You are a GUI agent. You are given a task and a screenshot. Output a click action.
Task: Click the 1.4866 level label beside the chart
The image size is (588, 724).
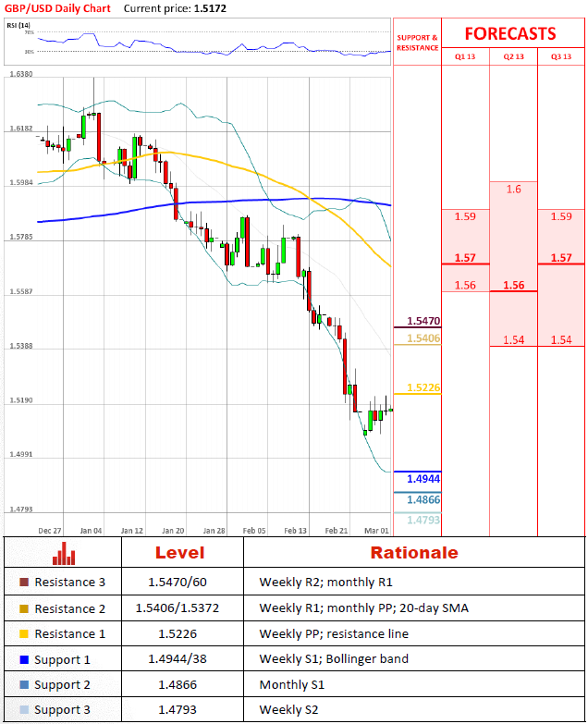coord(423,499)
